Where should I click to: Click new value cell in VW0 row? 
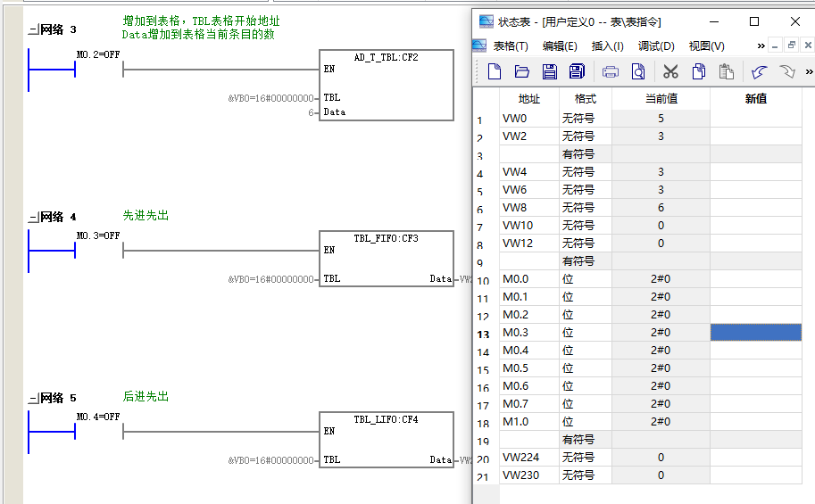point(756,119)
